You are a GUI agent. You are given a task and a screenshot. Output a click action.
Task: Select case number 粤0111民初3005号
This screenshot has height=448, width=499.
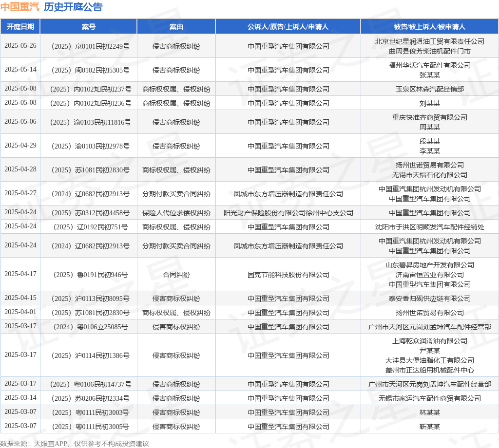(x=90, y=427)
